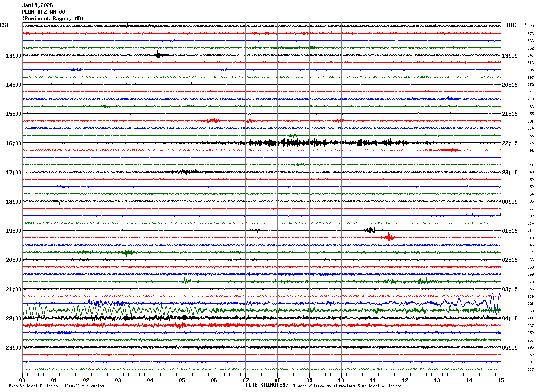This screenshot has width=536, height=392.
Task: Click the "CST" timezone label
Action: tap(4, 25)
